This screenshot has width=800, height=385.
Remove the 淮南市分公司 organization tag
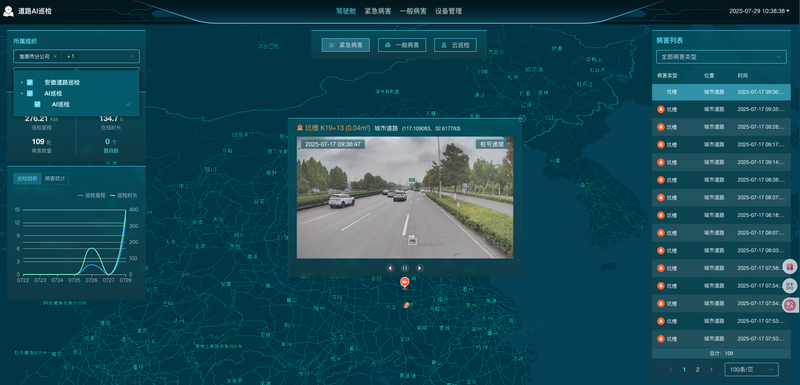55,57
